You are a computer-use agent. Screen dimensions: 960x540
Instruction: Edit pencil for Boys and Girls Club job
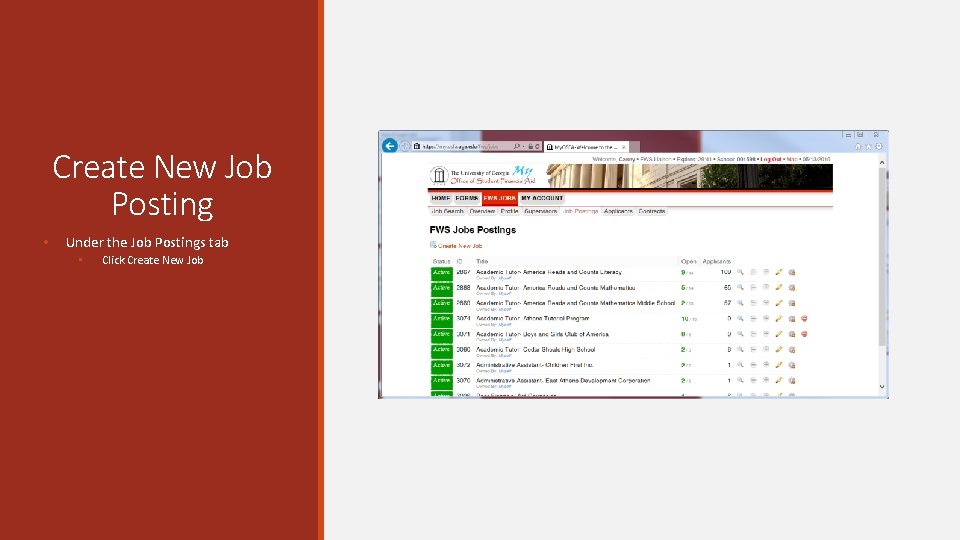[x=779, y=334]
